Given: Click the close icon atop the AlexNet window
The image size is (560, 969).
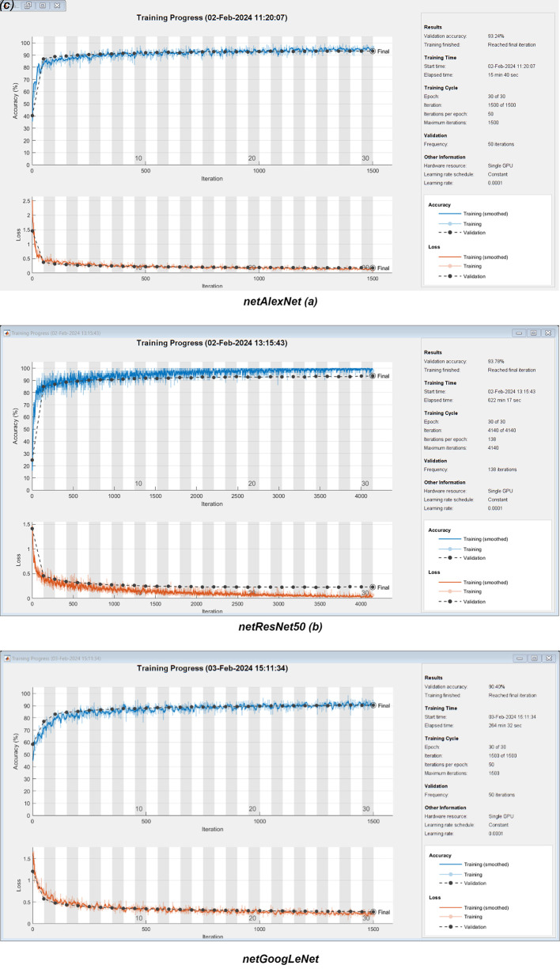Looking at the screenshot, I should click(x=56, y=5).
